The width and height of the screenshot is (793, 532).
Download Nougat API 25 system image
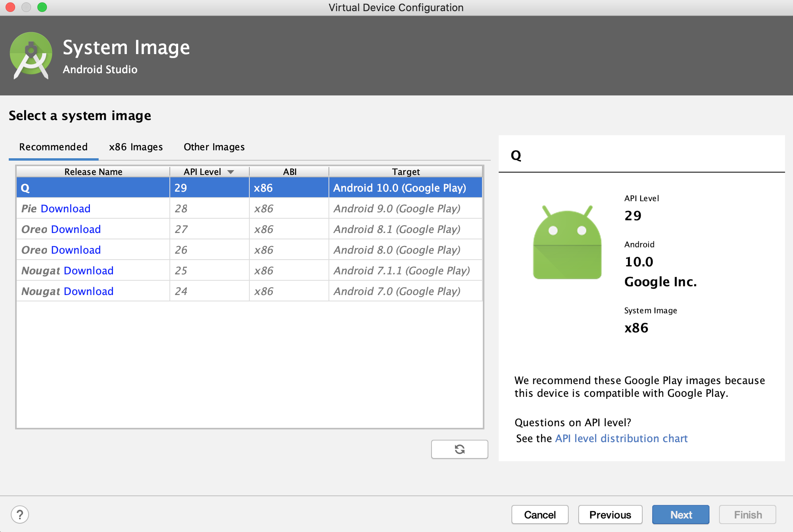click(x=88, y=271)
